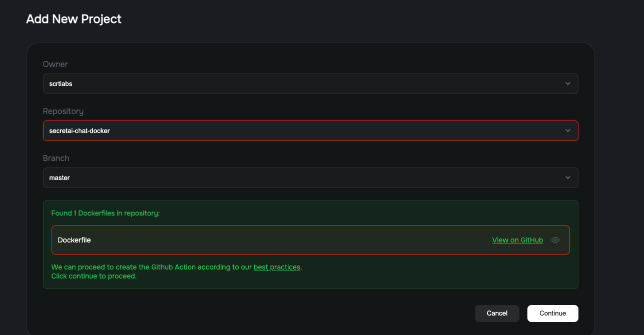Click the master branch value text
Image resolution: width=644 pixels, height=335 pixels.
(59, 177)
